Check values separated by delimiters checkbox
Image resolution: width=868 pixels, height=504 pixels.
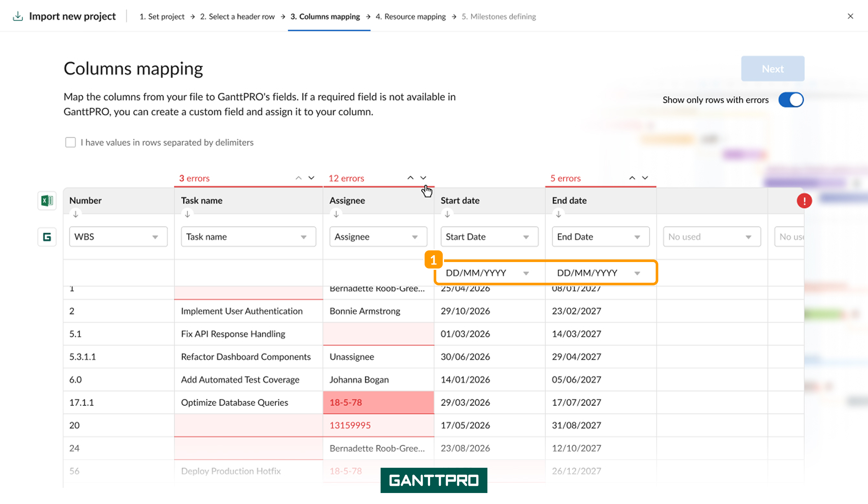coord(70,142)
